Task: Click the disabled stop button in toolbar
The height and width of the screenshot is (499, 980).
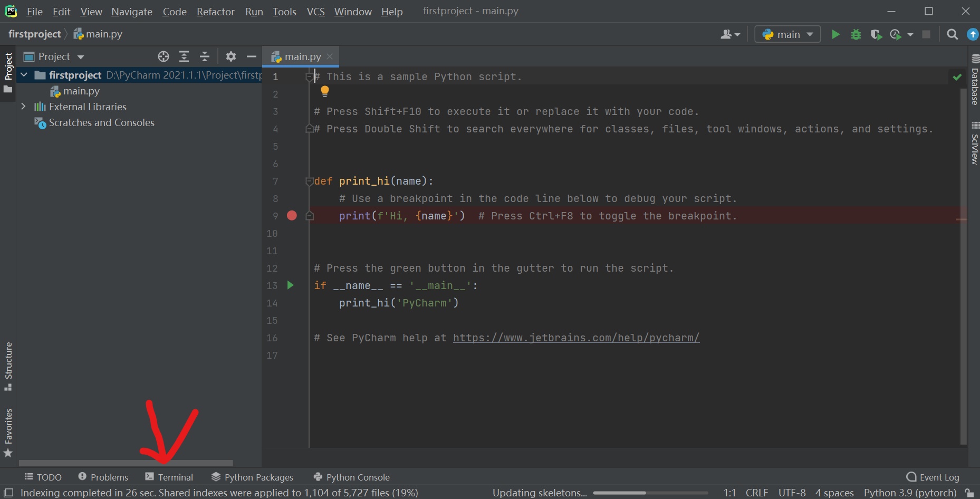Action: [926, 34]
